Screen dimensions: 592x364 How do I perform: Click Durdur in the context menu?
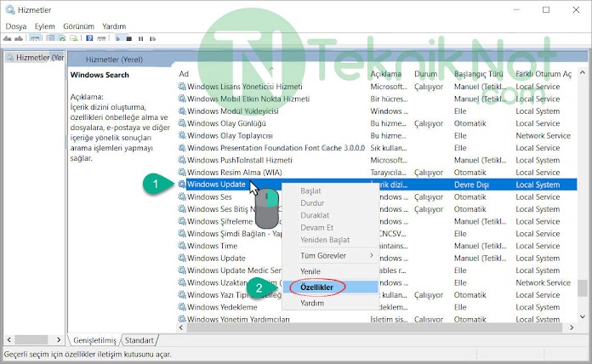point(330,202)
